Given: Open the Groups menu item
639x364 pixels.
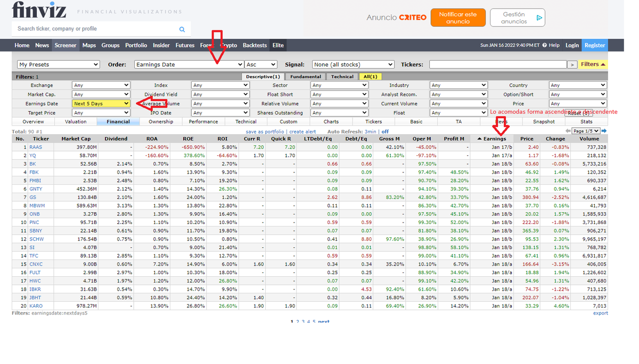Looking at the screenshot, I should (x=110, y=45).
